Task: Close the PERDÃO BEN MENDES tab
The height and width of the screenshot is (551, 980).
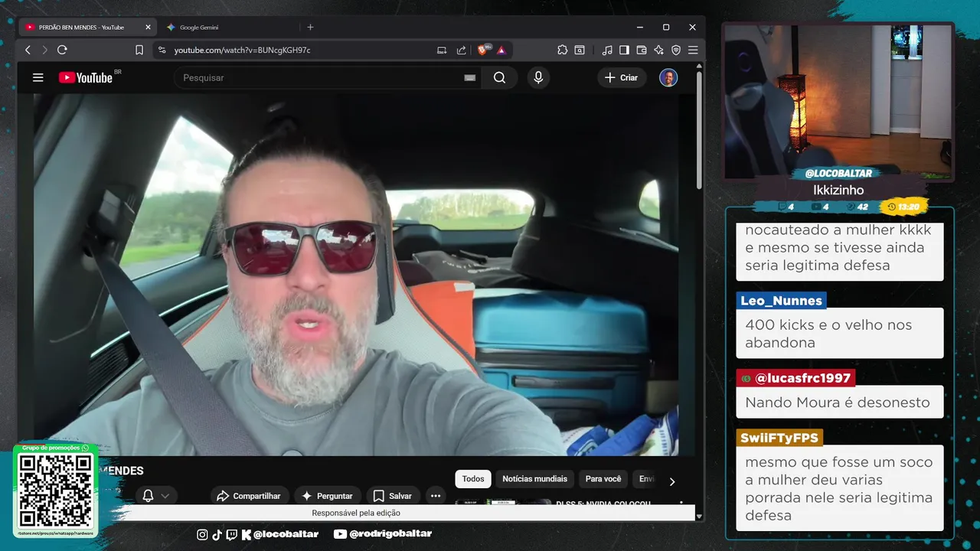Action: tap(148, 28)
